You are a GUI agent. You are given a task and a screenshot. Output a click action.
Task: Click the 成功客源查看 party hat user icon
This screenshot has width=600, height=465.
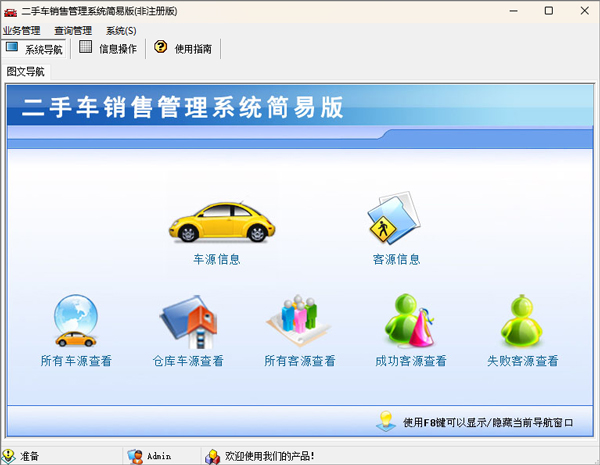coord(410,321)
